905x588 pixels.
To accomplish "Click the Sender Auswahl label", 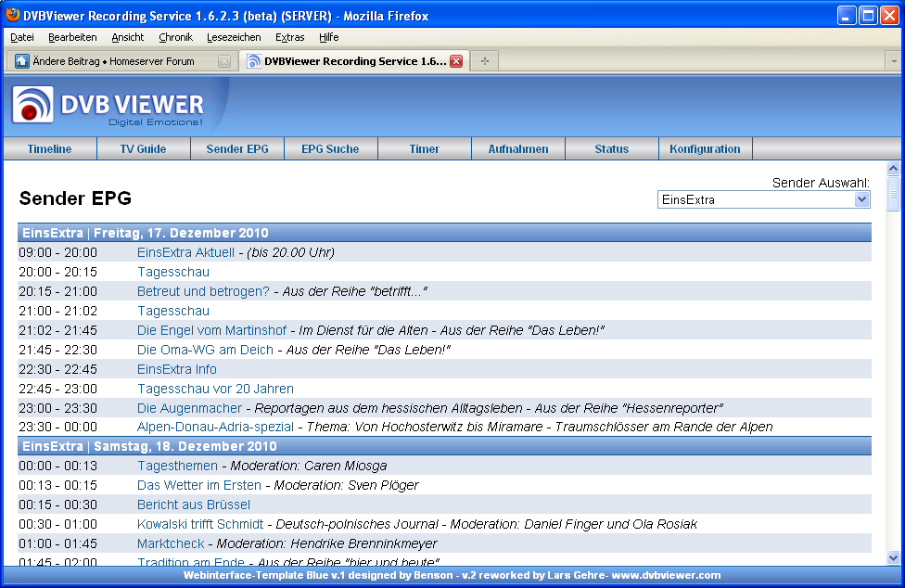I will [821, 183].
